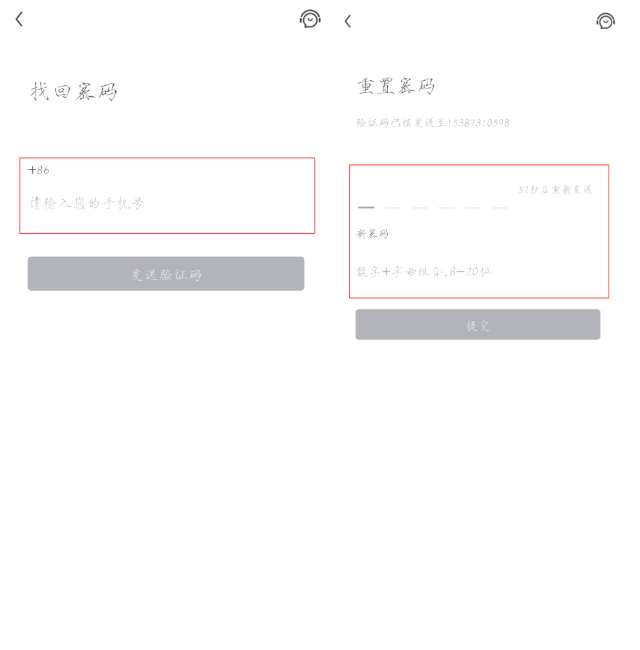Open customer service headset on 找回密码 screen
The height and width of the screenshot is (650, 640).
[310, 19]
